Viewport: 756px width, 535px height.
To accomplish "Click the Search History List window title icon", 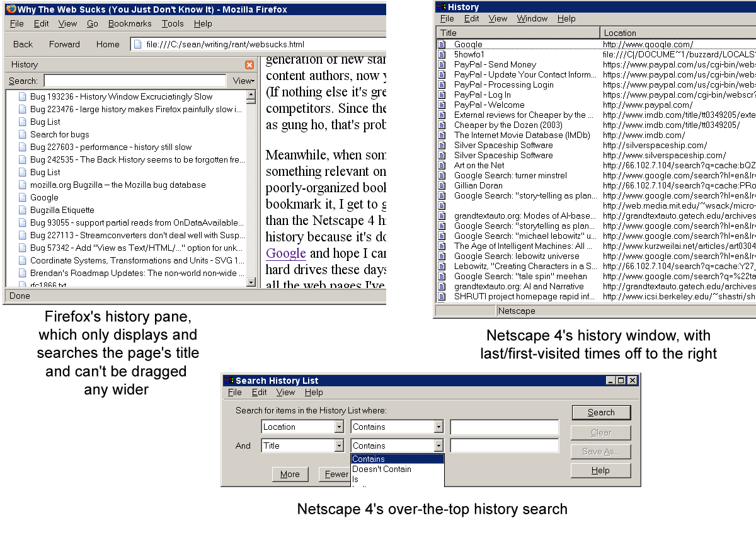I will 229,381.
